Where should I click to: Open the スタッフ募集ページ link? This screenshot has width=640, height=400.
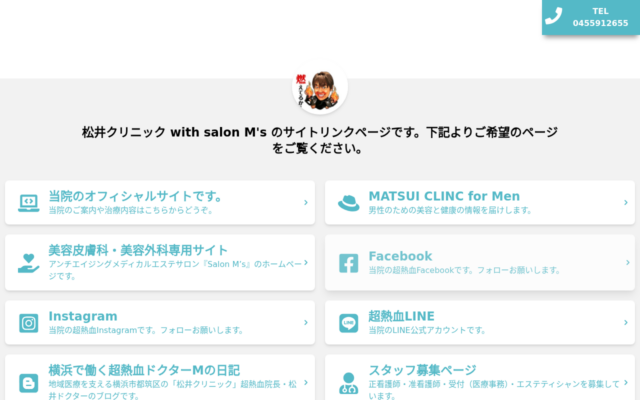tap(480, 380)
